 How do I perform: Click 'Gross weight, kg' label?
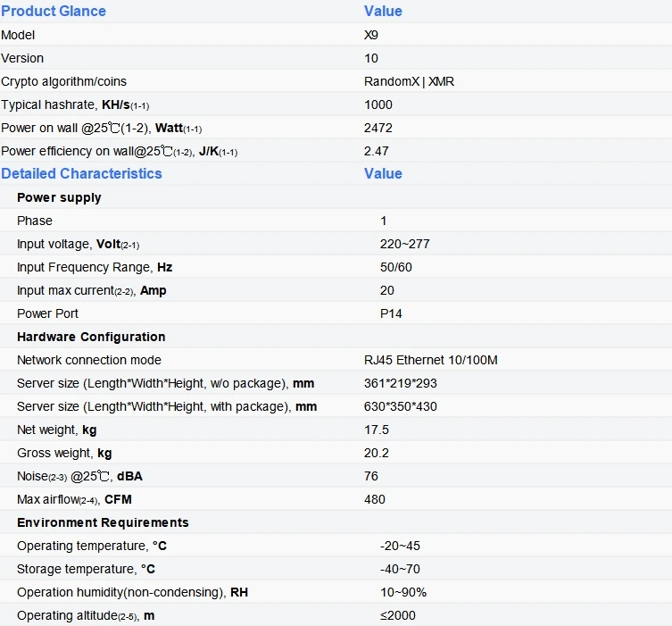[x=64, y=453]
